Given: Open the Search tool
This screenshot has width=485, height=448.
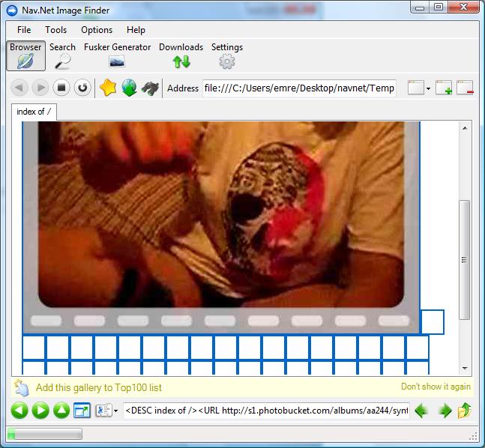Looking at the screenshot, I should (x=62, y=55).
